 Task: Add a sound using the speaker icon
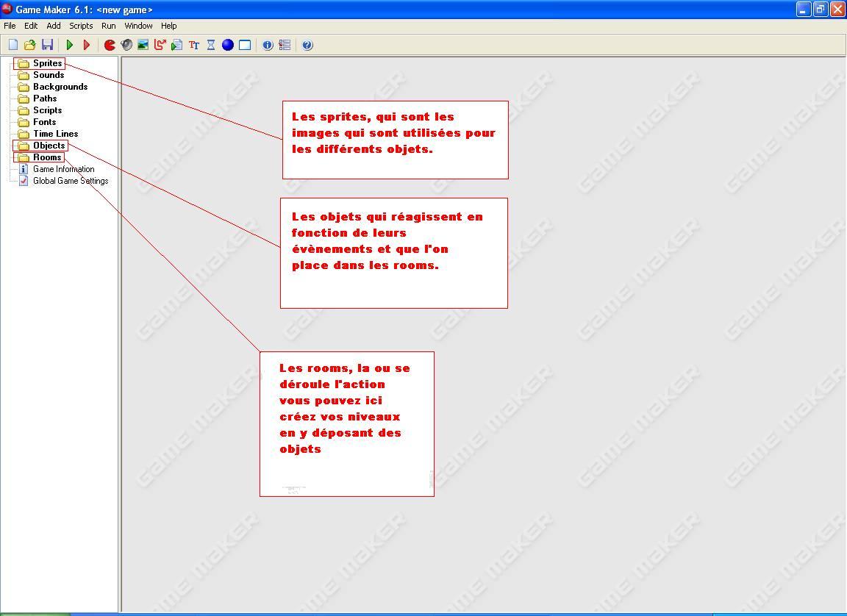pyautogui.click(x=126, y=45)
